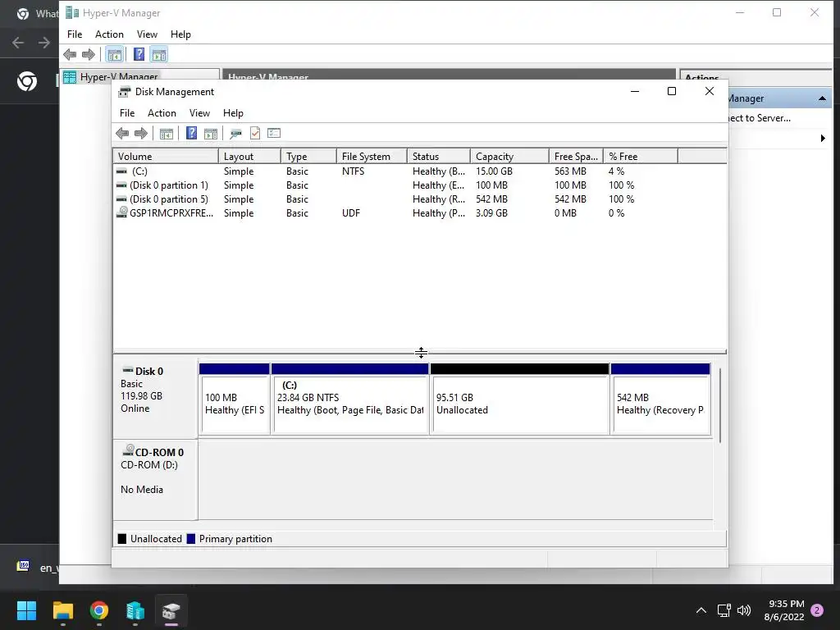The image size is (840, 630).
Task: Sort by the Free Space column header
Action: click(x=576, y=157)
